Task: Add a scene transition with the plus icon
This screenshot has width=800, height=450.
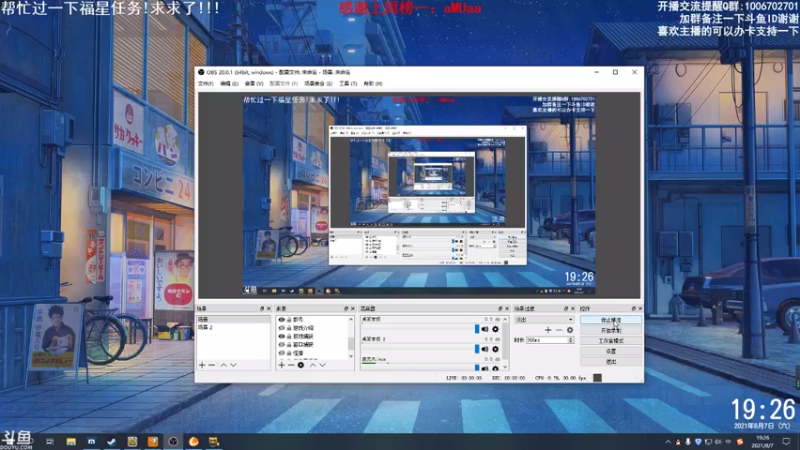Action: [x=548, y=330]
